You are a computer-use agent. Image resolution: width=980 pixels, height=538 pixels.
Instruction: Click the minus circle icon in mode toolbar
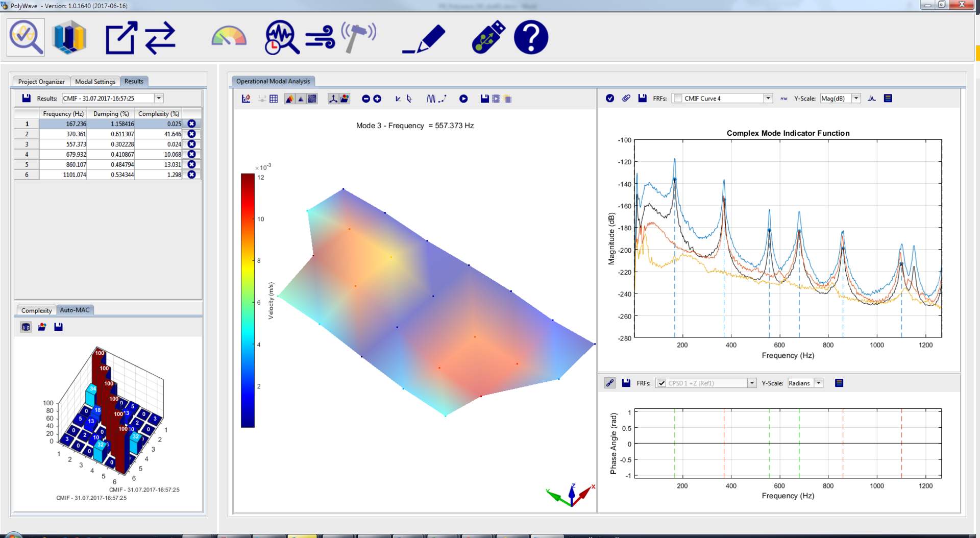[365, 99]
